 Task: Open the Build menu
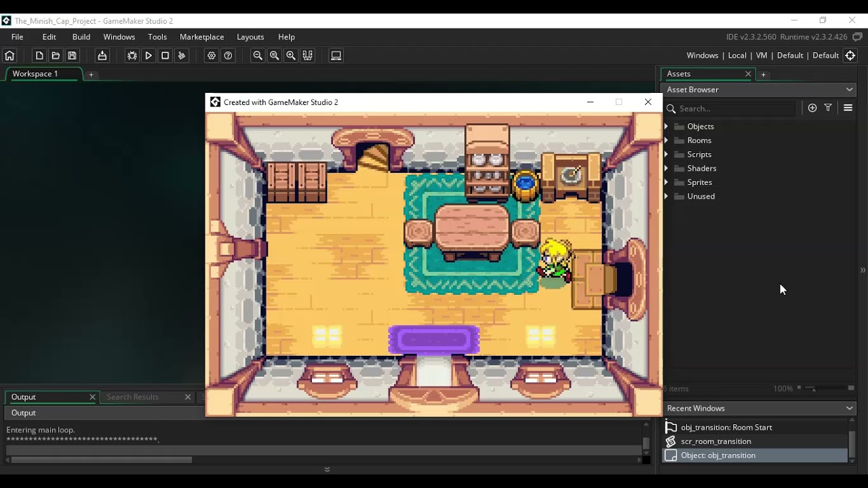(81, 37)
